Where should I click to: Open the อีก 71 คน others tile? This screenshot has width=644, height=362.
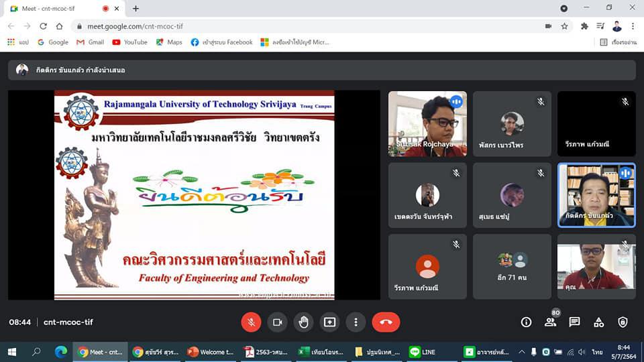click(x=512, y=266)
